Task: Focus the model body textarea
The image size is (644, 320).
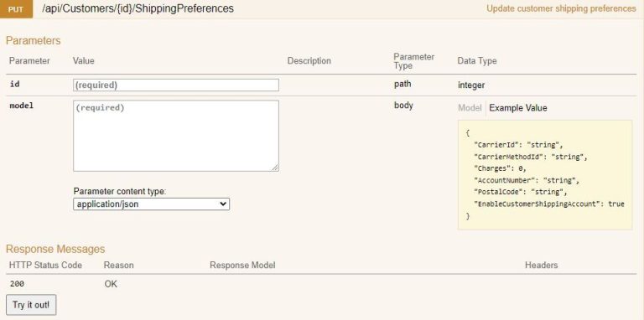Action: tap(176, 136)
